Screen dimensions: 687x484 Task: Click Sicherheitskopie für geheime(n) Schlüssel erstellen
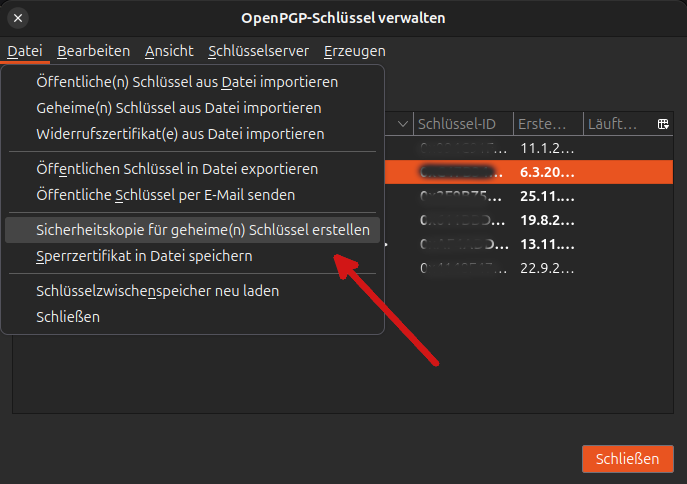pyautogui.click(x=202, y=230)
